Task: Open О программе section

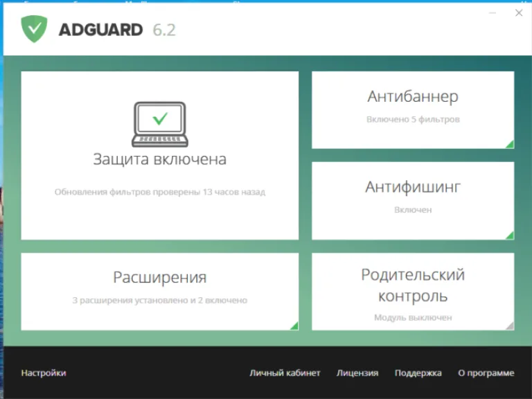Action: [486, 373]
